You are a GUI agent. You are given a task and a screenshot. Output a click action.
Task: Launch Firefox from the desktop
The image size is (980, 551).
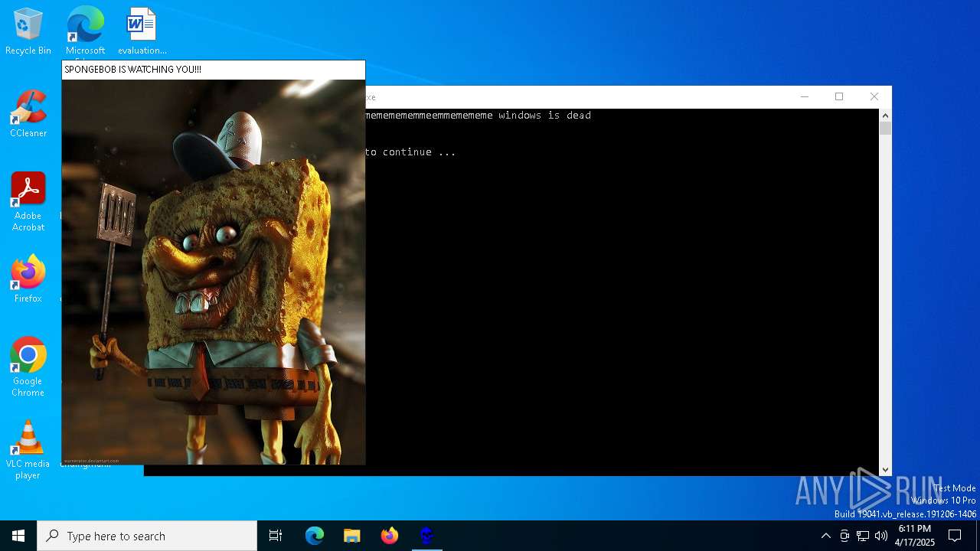click(28, 279)
